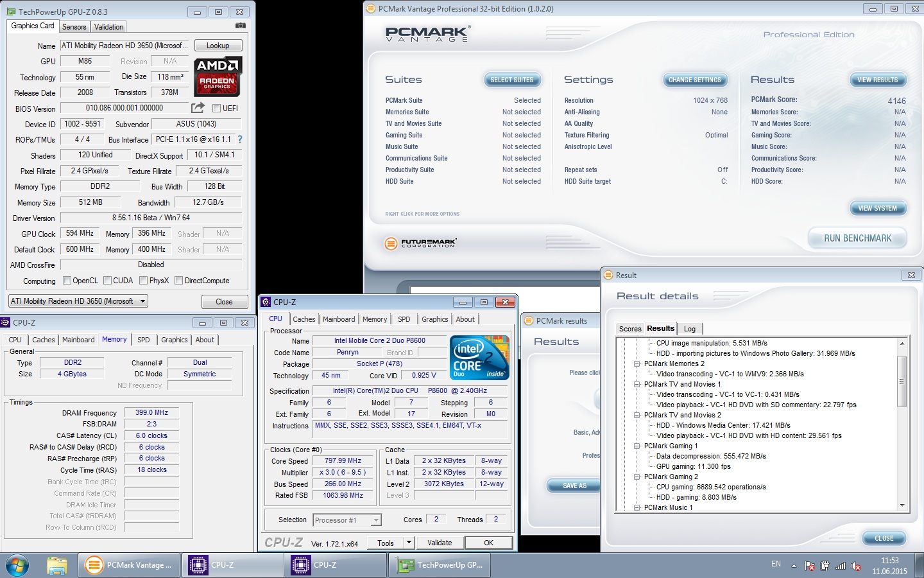Show hidden tray icons arrow
This screenshot has height=578, width=924.
[794, 566]
